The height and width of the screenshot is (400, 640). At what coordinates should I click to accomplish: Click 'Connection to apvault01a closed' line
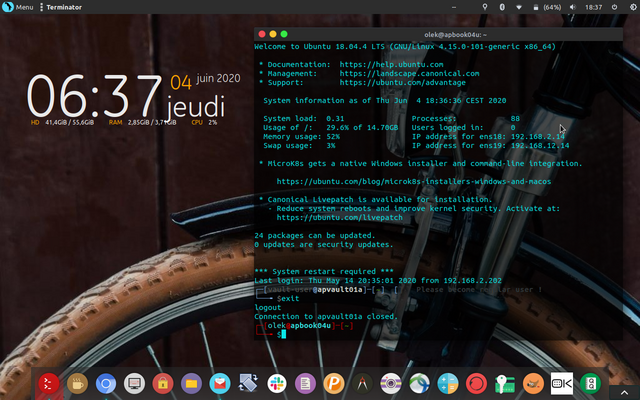tap(326, 316)
